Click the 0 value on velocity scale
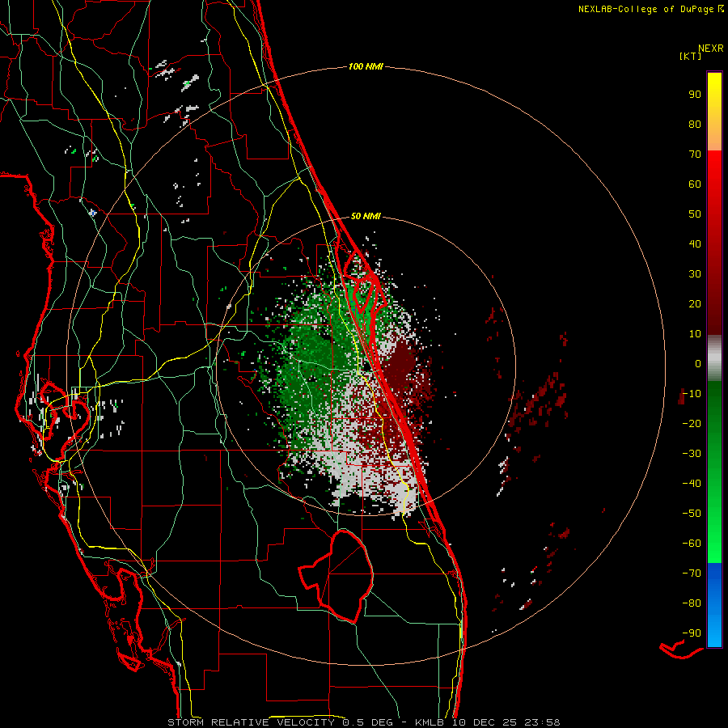 pyautogui.click(x=698, y=363)
